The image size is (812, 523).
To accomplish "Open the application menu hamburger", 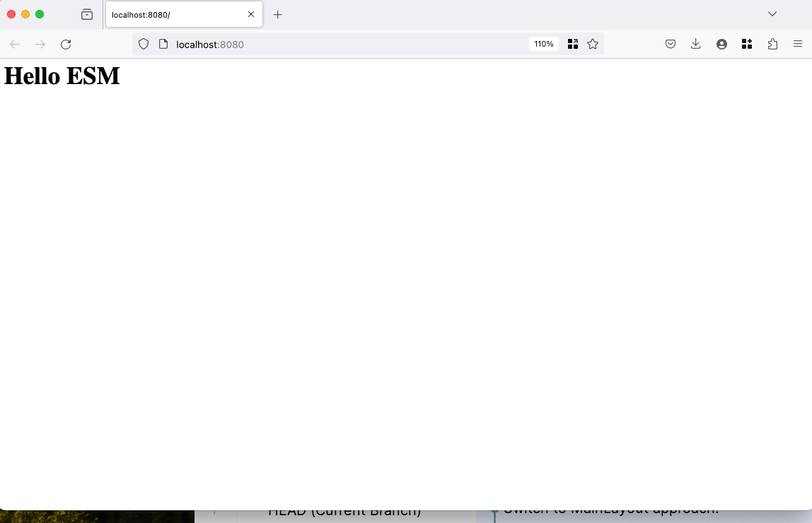I will (799, 44).
